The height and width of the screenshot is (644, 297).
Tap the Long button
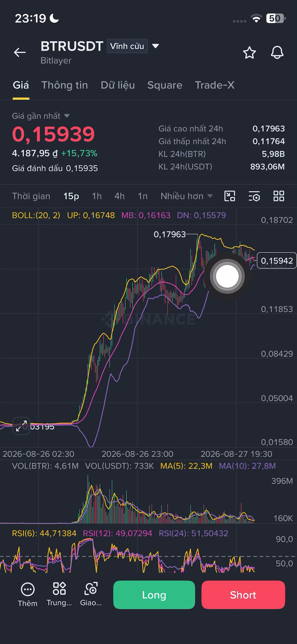(x=154, y=595)
